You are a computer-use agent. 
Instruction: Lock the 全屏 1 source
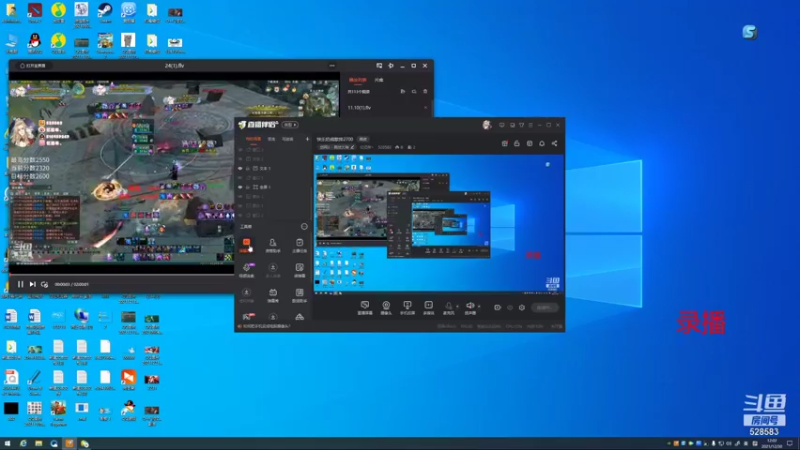click(248, 187)
